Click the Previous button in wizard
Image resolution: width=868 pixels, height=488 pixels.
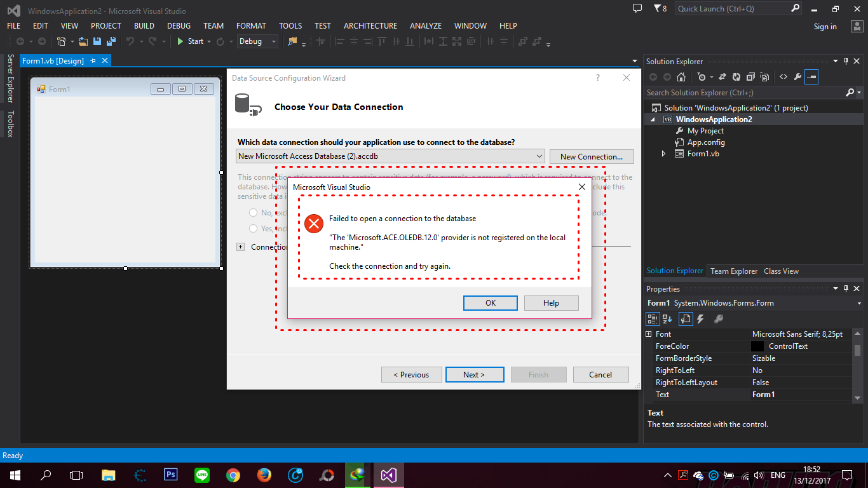point(411,374)
